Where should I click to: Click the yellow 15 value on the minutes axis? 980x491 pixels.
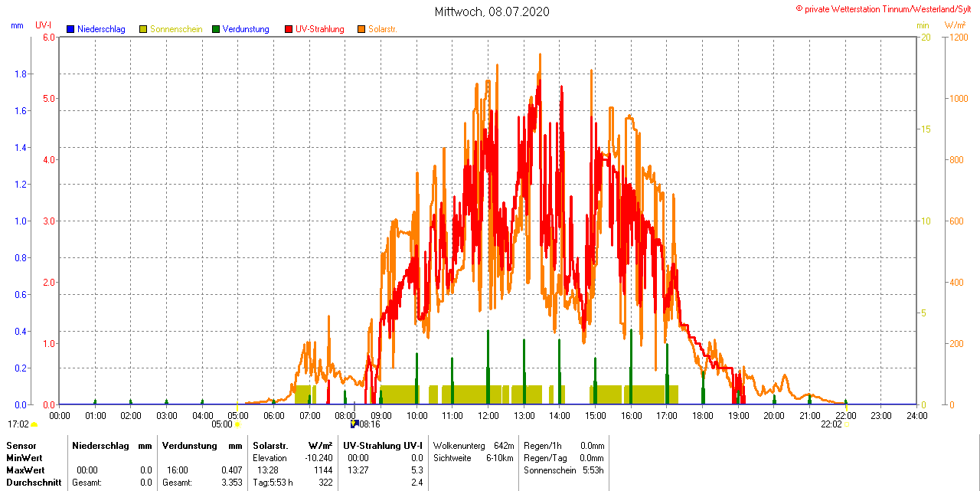(926, 129)
